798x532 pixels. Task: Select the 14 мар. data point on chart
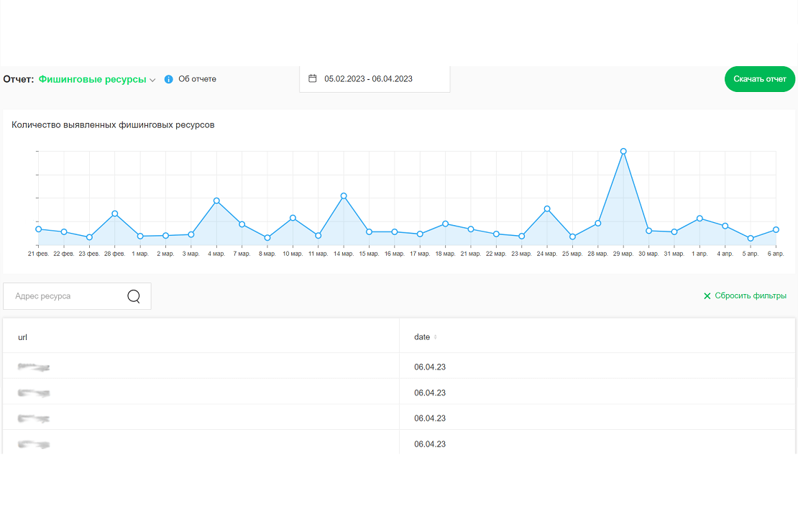click(344, 196)
